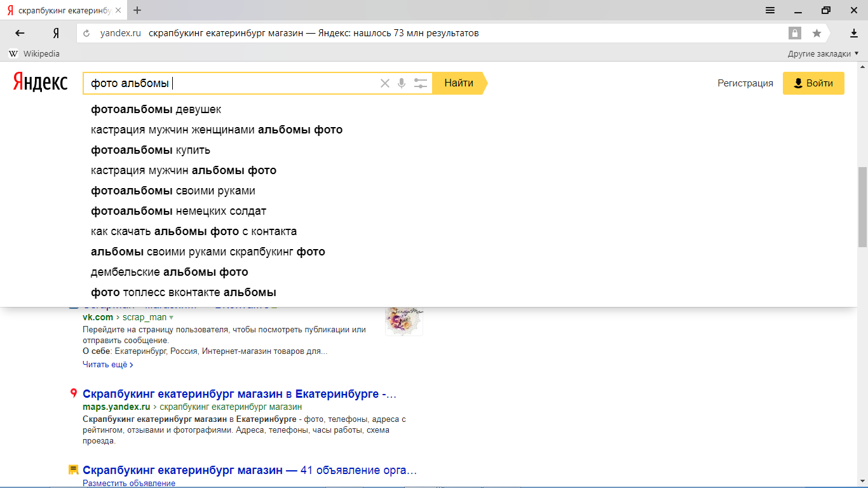Click the browser address bar
868x488 pixels.
tap(432, 33)
